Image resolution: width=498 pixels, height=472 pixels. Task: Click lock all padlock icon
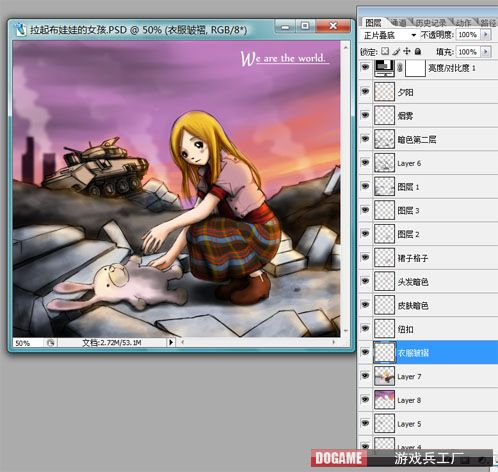418,51
